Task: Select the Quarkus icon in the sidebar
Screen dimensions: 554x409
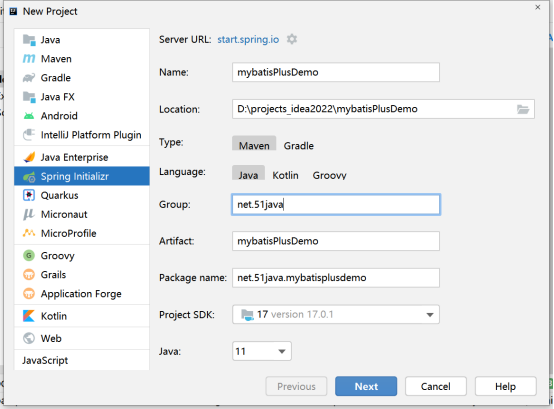Action: coord(29,195)
